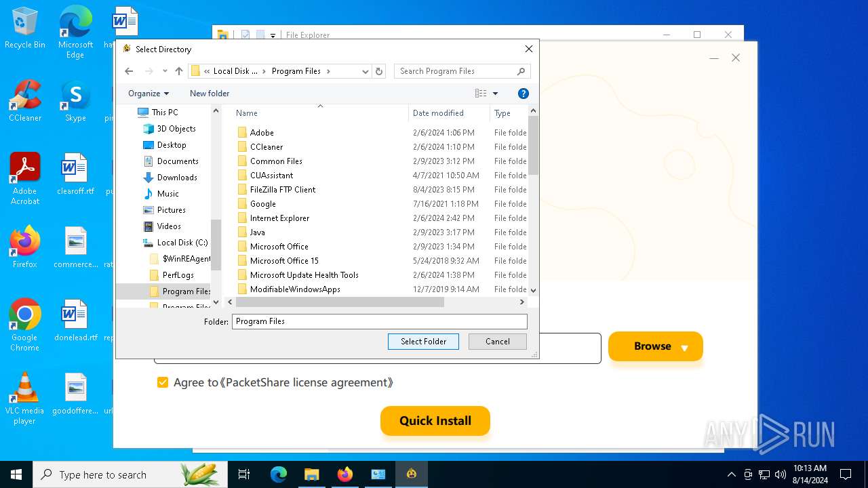Click the Local Disk breadcrumb segment
This screenshot has width=868, height=488.
coord(235,71)
